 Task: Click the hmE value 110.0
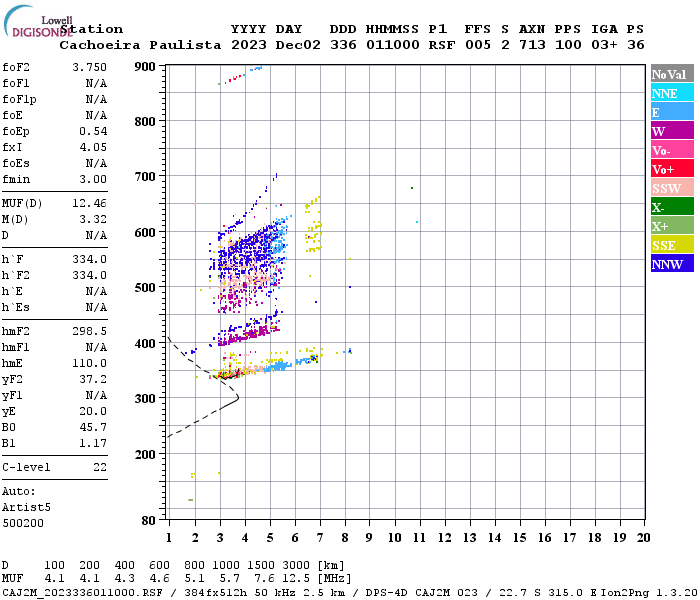pos(89,363)
